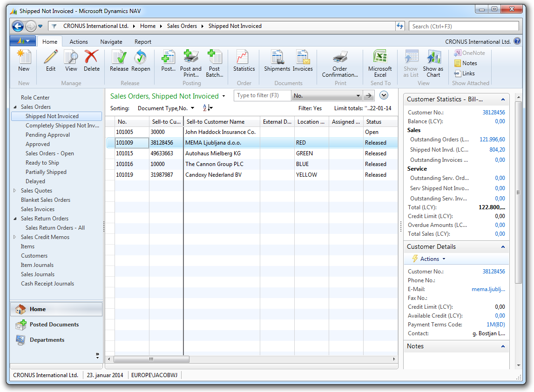
Task: Toggle the OneNote attachment option
Action: pos(469,53)
